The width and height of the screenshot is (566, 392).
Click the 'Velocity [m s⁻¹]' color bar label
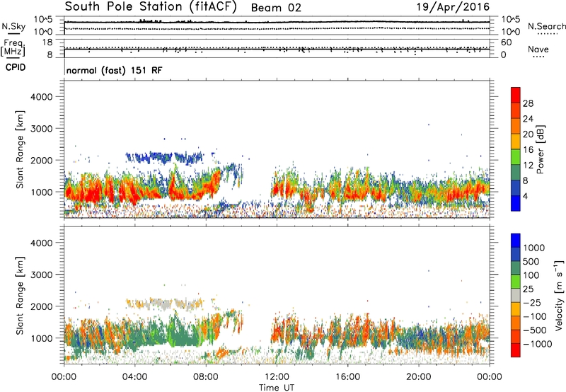(x=559, y=295)
